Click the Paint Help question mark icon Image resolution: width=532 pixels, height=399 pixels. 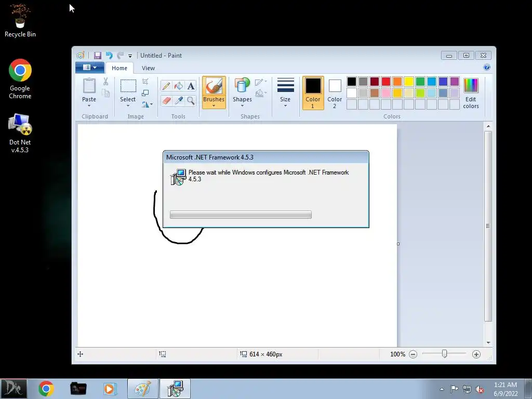(x=486, y=67)
